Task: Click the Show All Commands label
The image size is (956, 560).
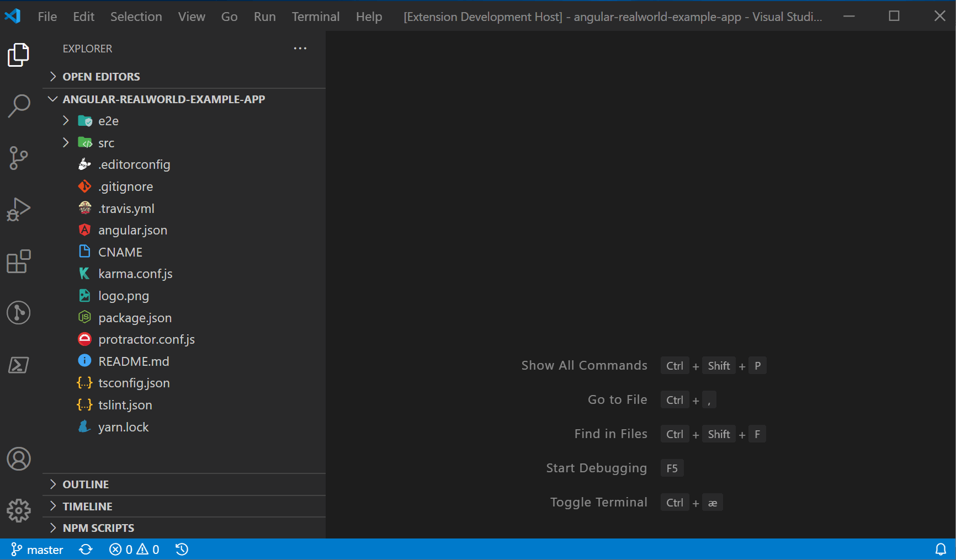Action: click(x=585, y=365)
